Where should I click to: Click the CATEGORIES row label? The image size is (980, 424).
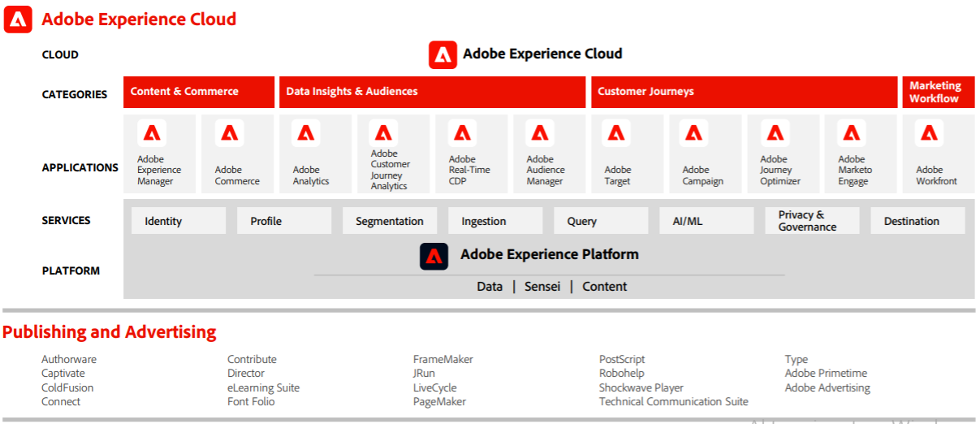[x=75, y=94]
